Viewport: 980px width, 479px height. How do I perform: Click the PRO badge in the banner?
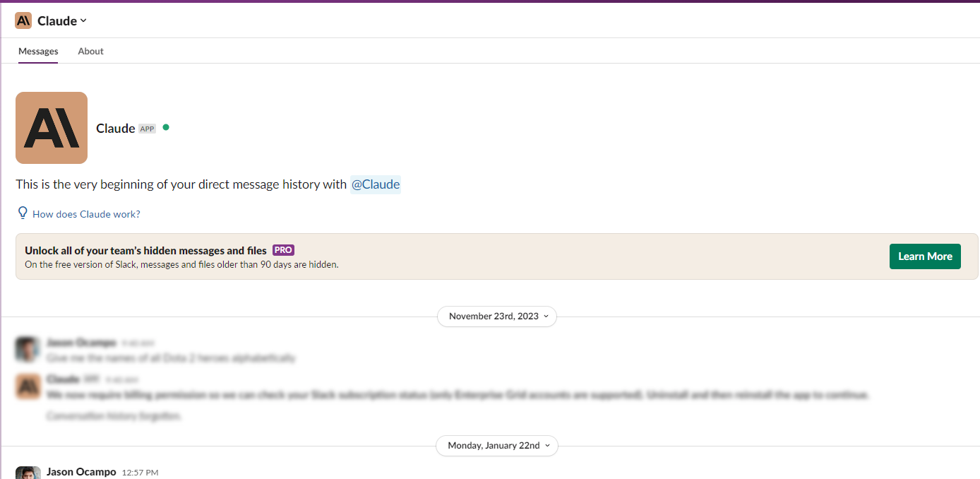283,250
